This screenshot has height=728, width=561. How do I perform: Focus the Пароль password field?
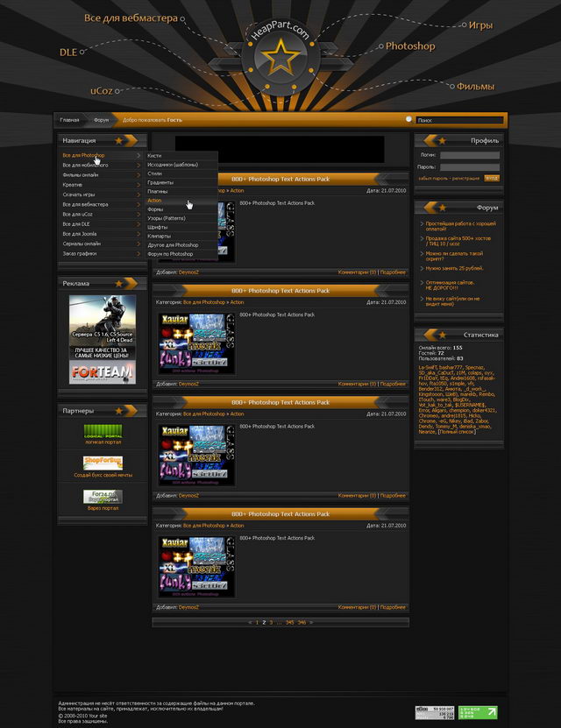pos(470,166)
